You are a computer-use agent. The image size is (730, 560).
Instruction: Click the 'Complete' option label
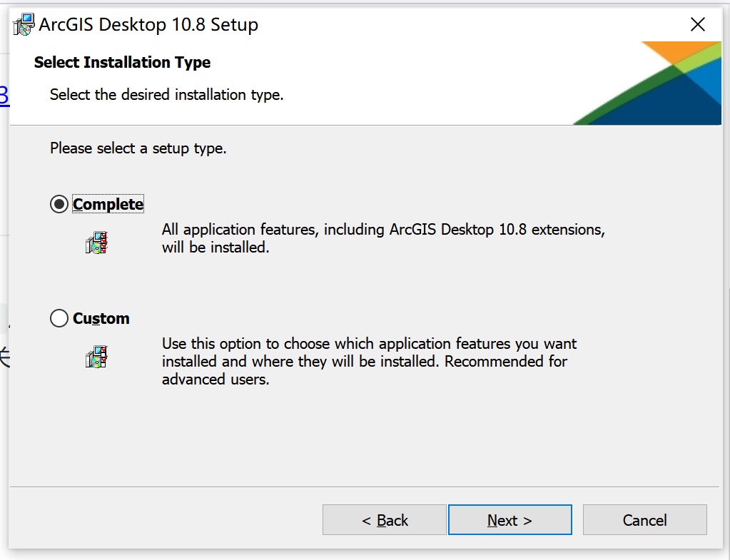click(108, 204)
